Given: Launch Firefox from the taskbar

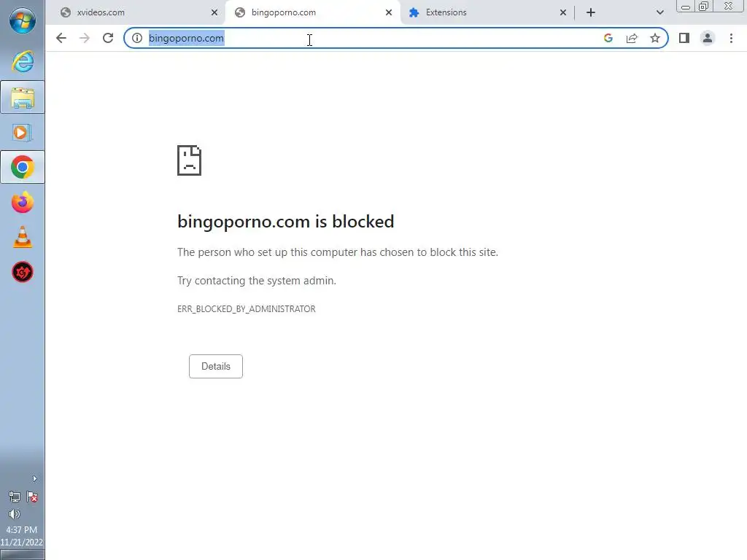Looking at the screenshot, I should point(23,203).
